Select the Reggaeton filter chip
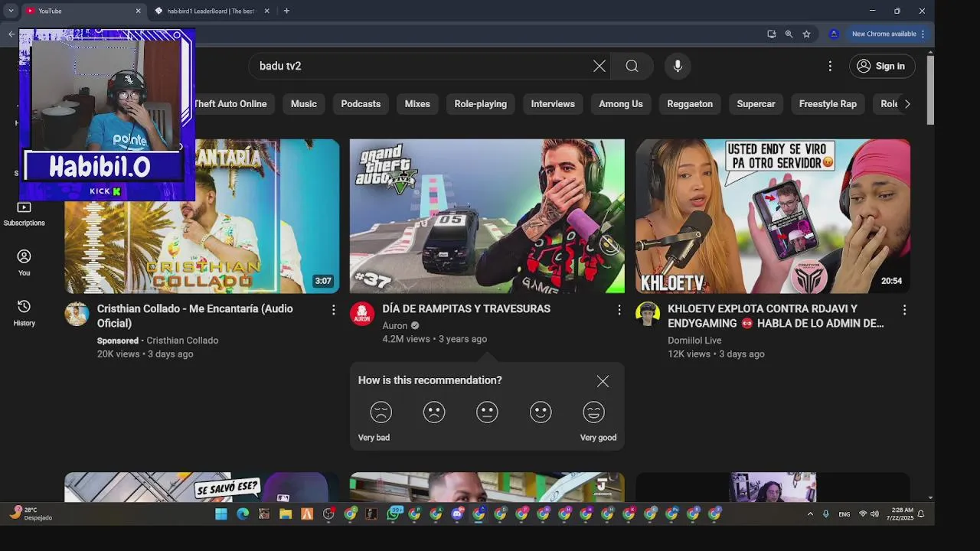980x551 pixels. tap(690, 104)
